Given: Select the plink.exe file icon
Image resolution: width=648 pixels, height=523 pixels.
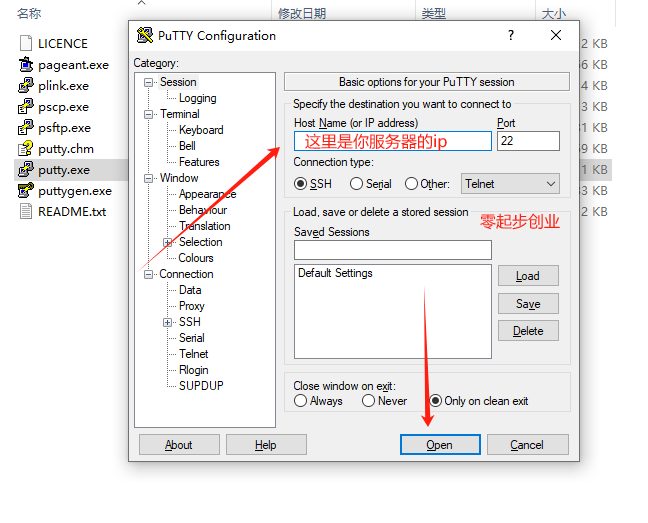Looking at the screenshot, I should tap(27, 86).
